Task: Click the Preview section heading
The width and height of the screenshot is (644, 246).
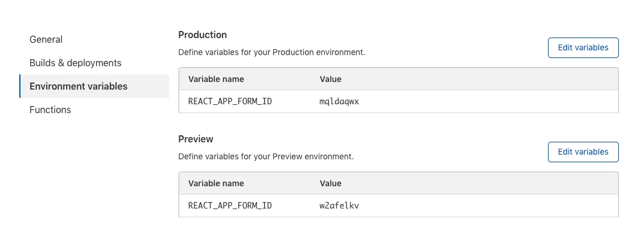Action: tap(196, 139)
